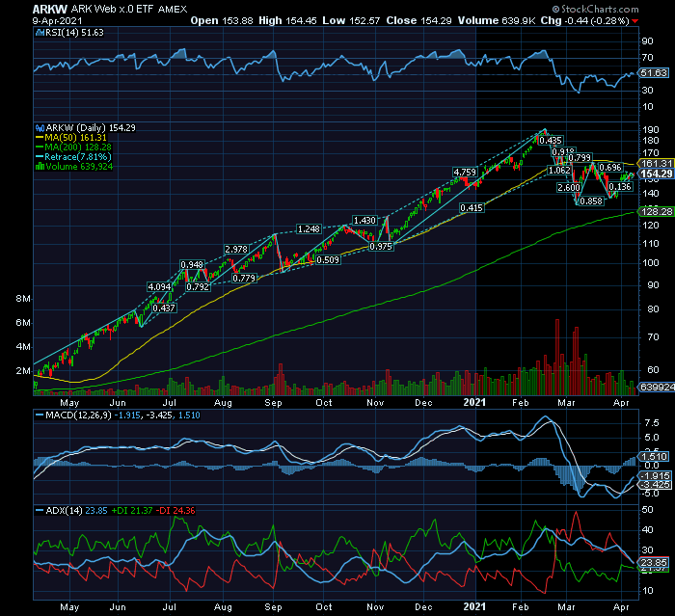Click the Volume 639,924 legend text
Viewport: 675px width, 616px height.
coord(79,167)
